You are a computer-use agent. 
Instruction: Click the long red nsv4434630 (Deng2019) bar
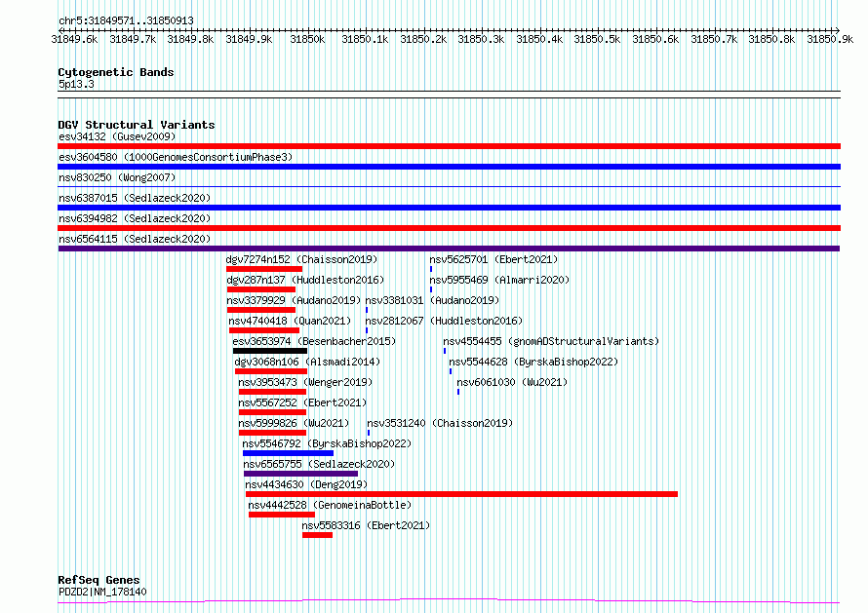point(461,494)
